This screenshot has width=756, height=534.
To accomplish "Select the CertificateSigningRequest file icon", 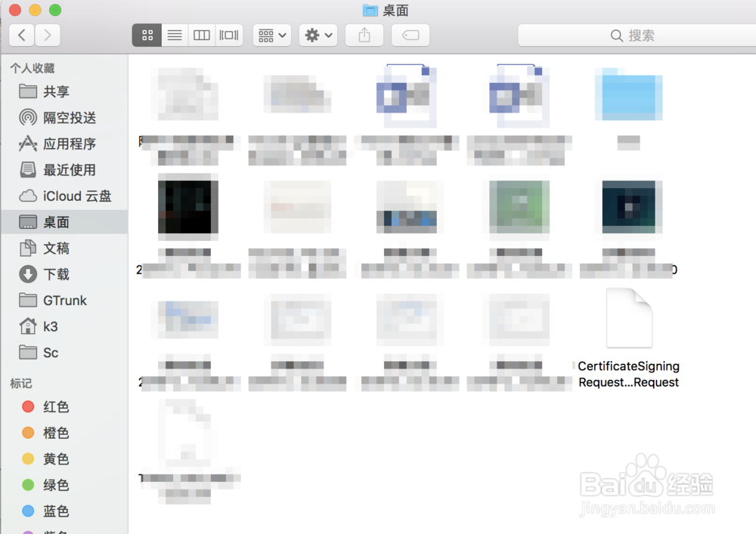I will pos(629,318).
